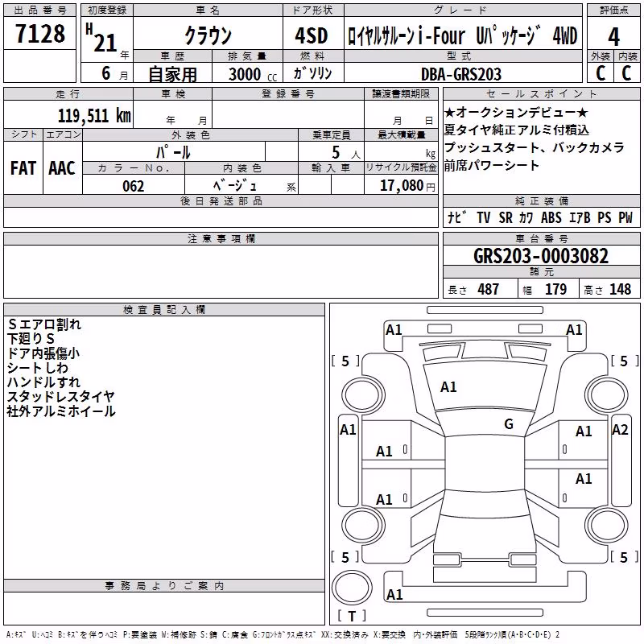644x644 pixels.
Task: Click the プッシュスタート、バックカメラ line
Action: point(535,147)
